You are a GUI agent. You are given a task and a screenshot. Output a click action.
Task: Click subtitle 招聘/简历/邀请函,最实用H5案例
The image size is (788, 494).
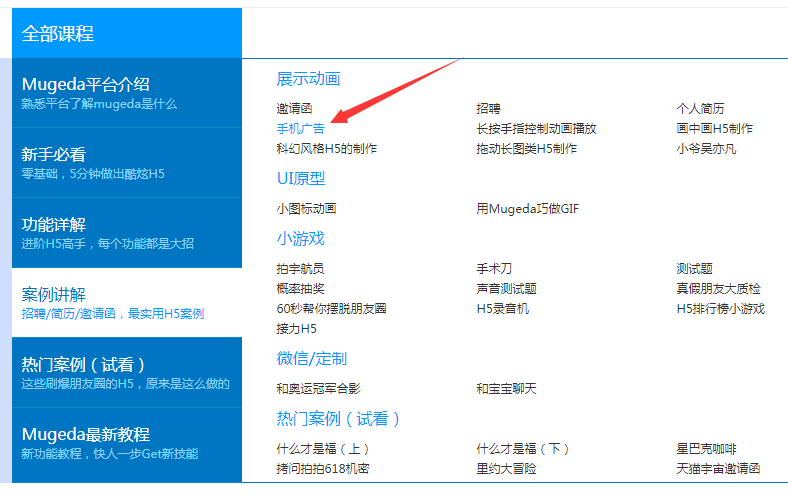point(113,314)
